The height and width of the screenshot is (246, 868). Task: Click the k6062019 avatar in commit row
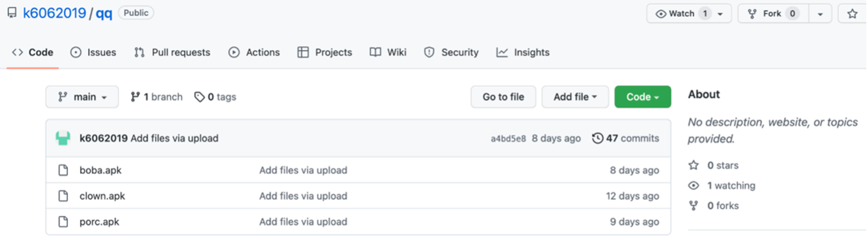(x=63, y=138)
